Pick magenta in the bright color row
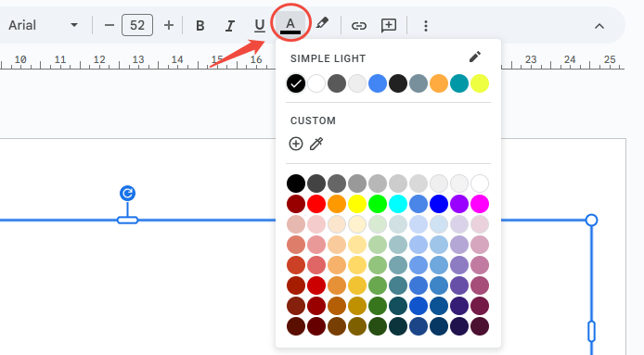This screenshot has width=644, height=355. coord(480,204)
